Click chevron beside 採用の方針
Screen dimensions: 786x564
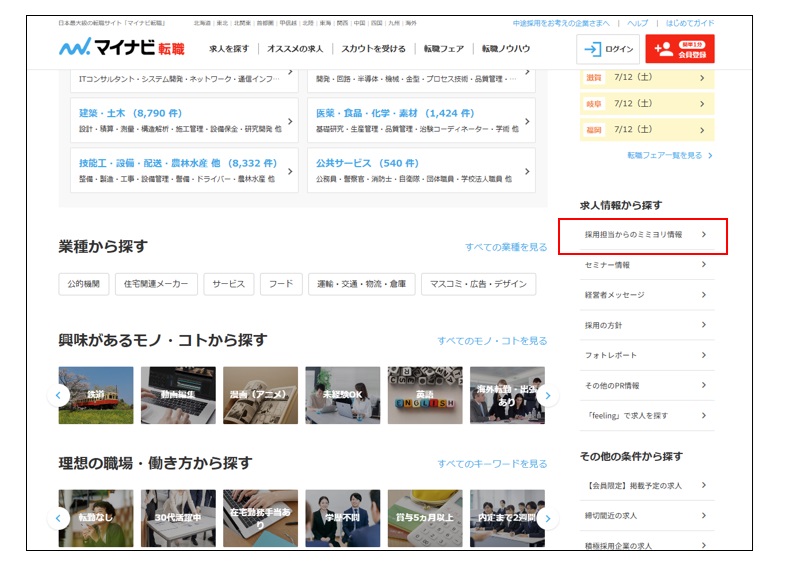[704, 325]
